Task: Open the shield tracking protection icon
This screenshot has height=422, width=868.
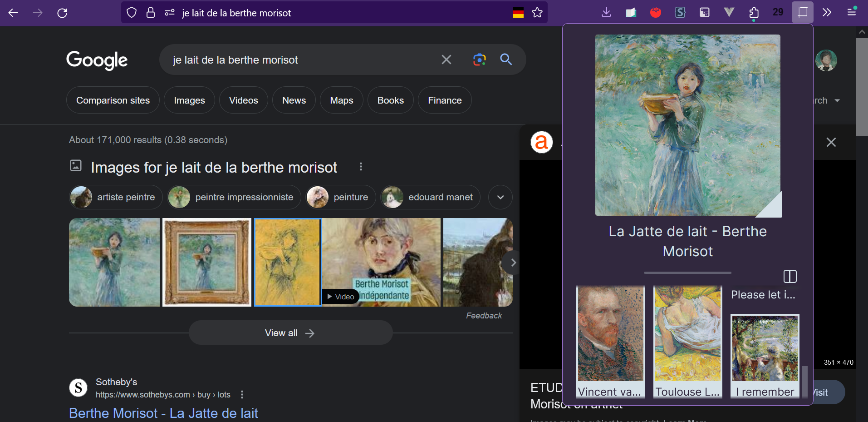Action: pos(132,13)
